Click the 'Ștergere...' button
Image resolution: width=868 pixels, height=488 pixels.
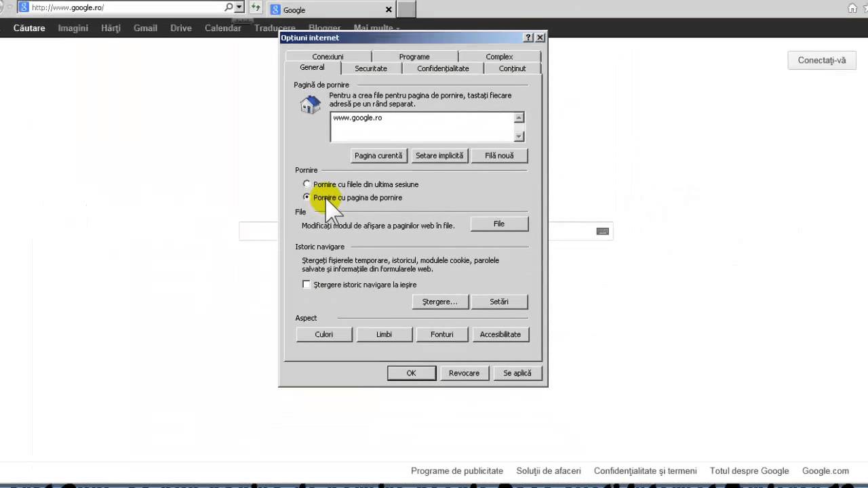(440, 302)
